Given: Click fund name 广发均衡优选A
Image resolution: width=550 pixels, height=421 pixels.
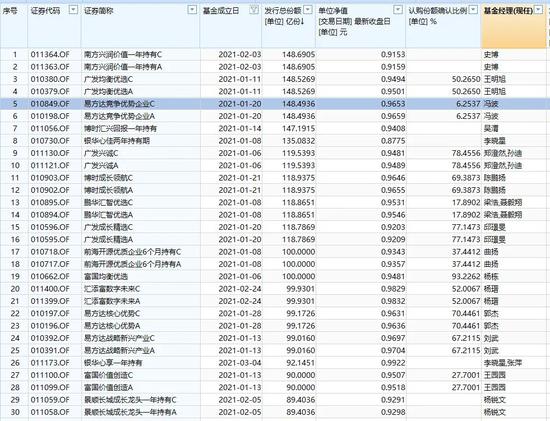Looking at the screenshot, I should 108,92.
